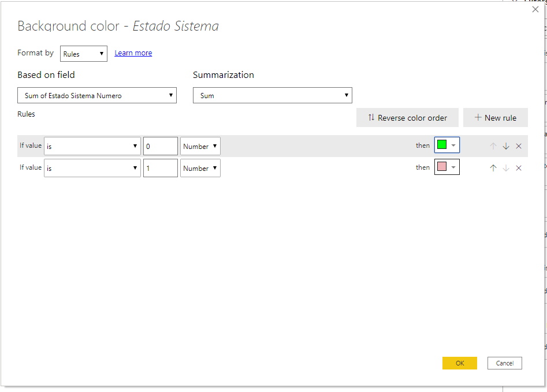
Task: Confirm with the OK button
Action: (460, 363)
